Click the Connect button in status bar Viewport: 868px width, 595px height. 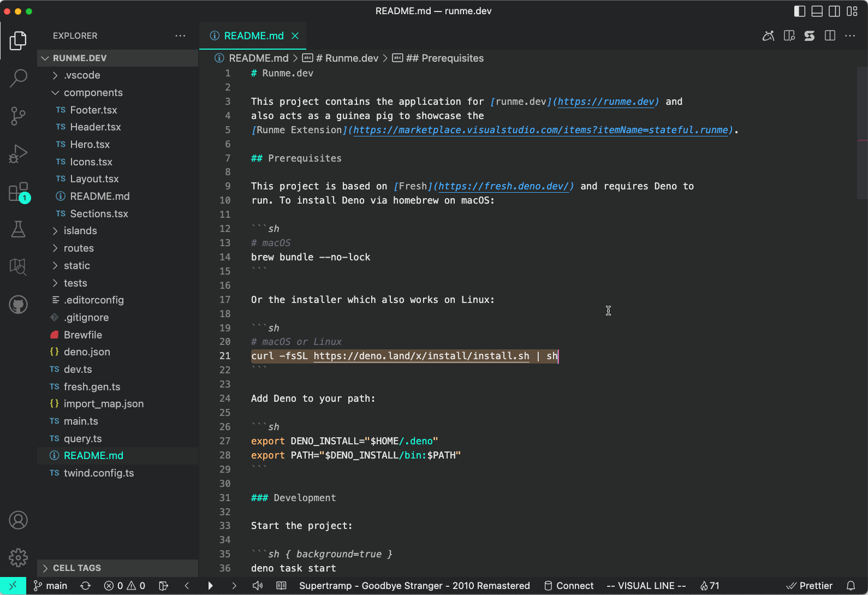click(x=569, y=586)
